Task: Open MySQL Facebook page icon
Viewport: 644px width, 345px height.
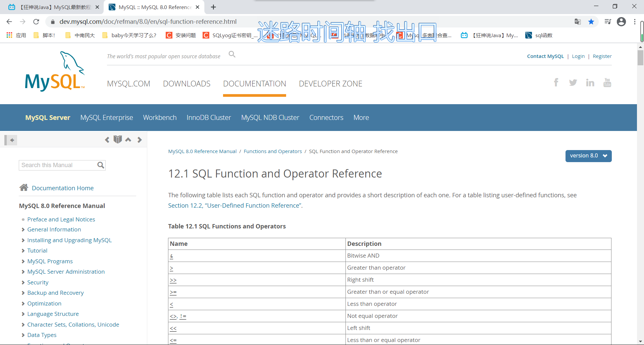Action: [556, 82]
